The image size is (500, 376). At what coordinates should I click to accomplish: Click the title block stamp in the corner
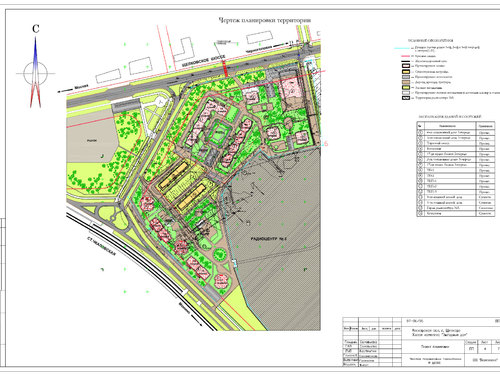421,342
